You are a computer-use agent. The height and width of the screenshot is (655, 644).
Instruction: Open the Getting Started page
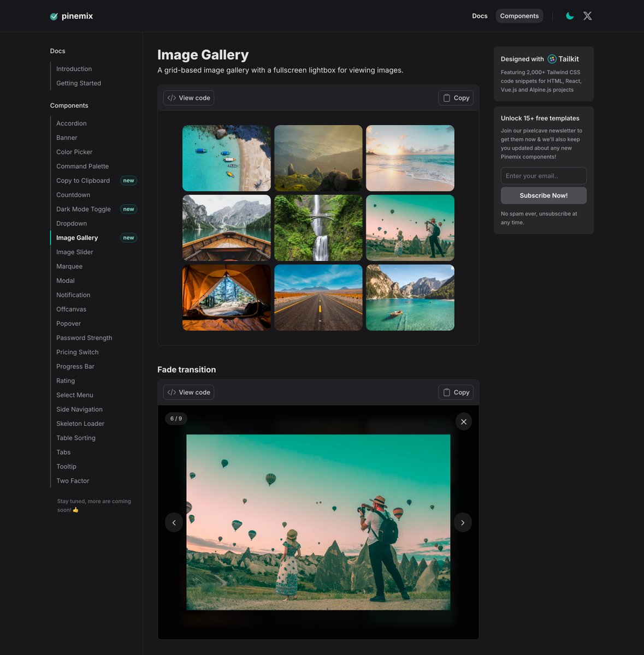coord(79,83)
